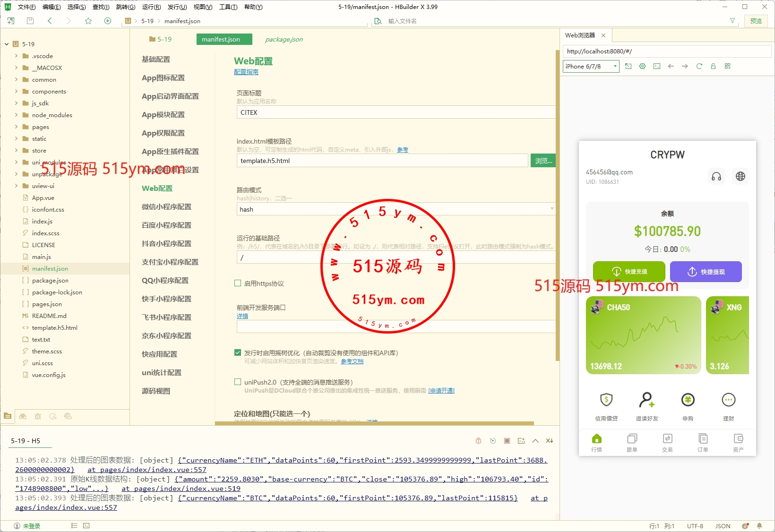Open the devtools console icon in browser toolbar
Image resolution: width=775 pixels, height=532 pixels.
click(656, 66)
